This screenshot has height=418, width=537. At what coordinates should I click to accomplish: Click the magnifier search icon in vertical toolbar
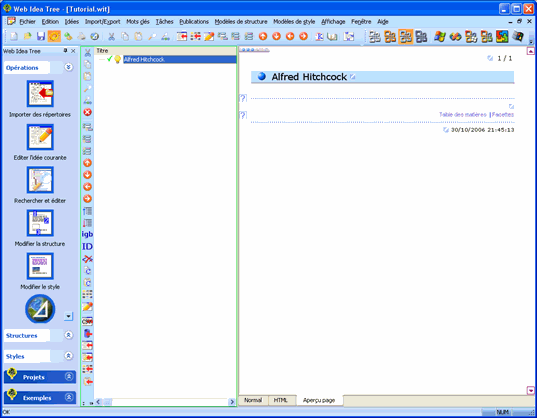pyautogui.click(x=88, y=88)
